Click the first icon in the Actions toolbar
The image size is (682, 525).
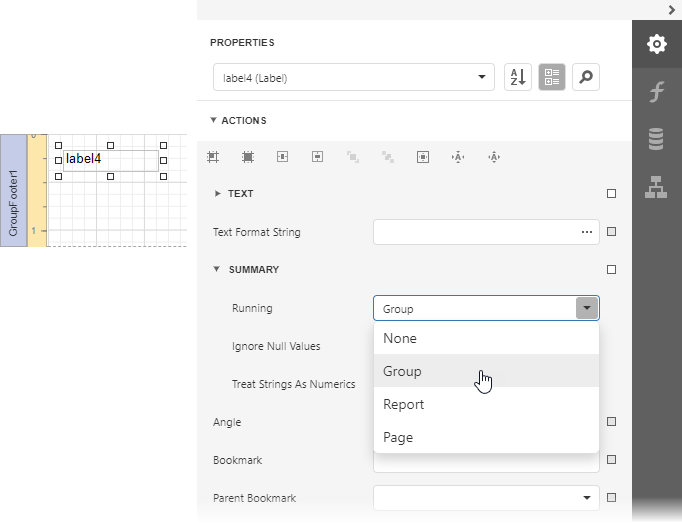coord(213,157)
